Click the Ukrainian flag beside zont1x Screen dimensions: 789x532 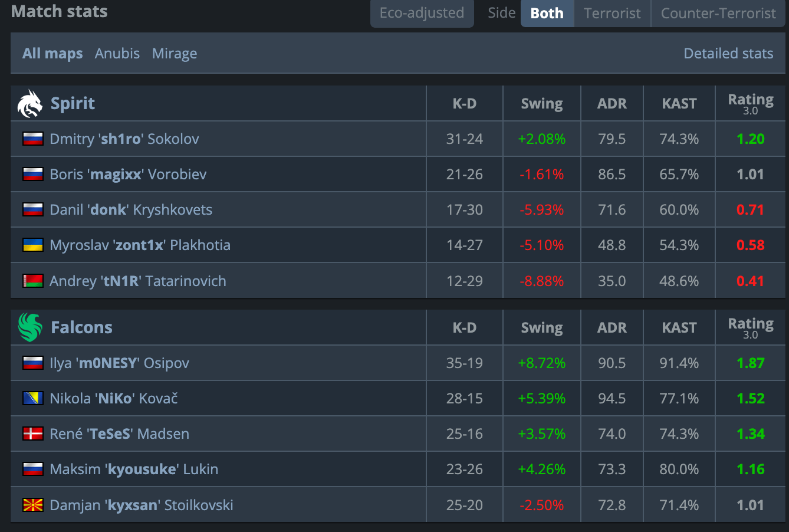pos(33,245)
